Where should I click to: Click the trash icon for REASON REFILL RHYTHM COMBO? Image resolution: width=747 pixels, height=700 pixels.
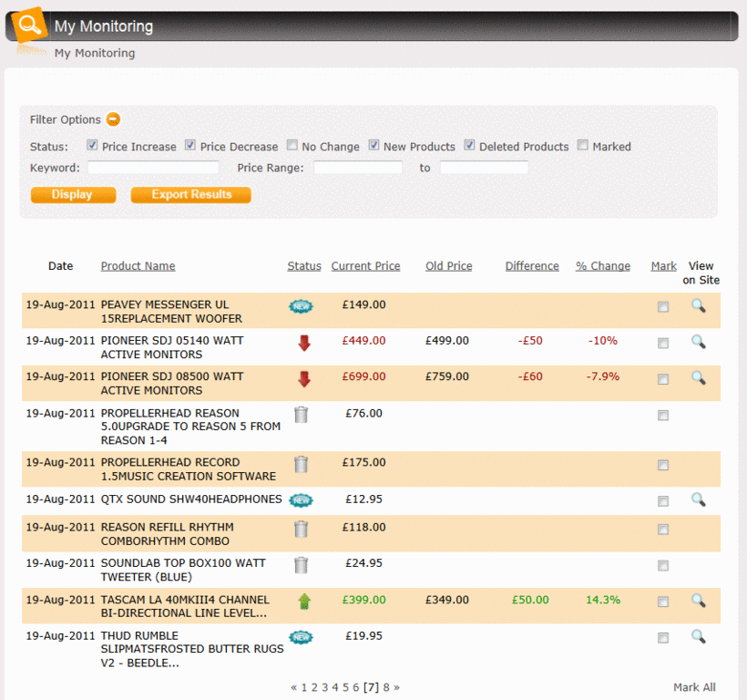[302, 529]
